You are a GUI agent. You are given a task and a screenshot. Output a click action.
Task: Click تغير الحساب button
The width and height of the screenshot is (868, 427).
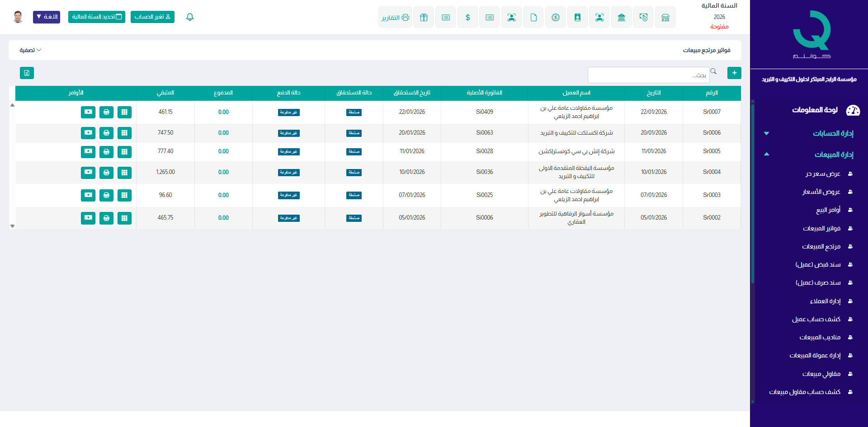point(152,17)
